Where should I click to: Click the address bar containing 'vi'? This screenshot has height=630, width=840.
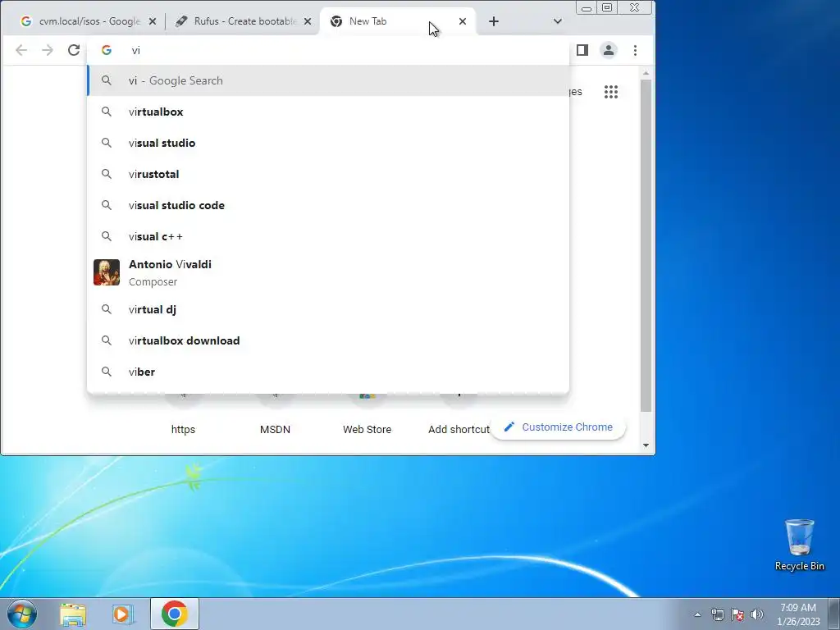[328, 50]
